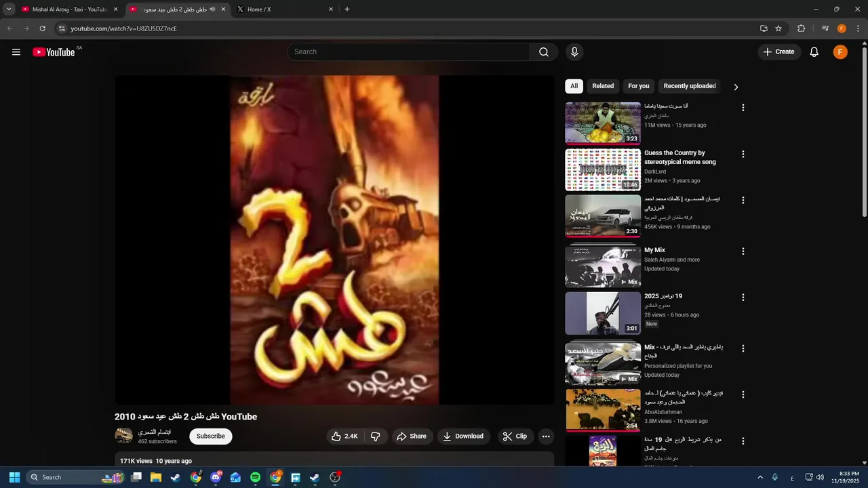The height and width of the screenshot is (488, 868).
Task: Click the '171K views 10 years ago' description
Action: (156, 461)
